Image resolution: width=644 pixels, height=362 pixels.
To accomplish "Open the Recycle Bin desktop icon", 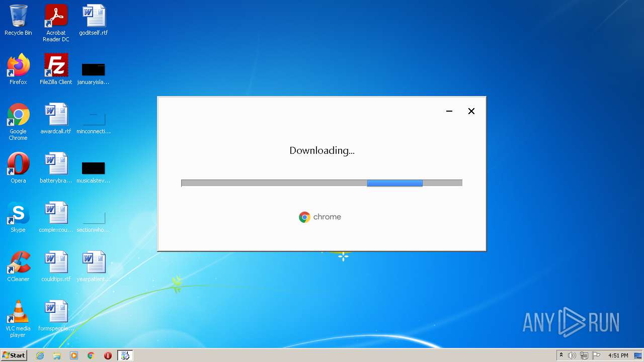I will [18, 20].
